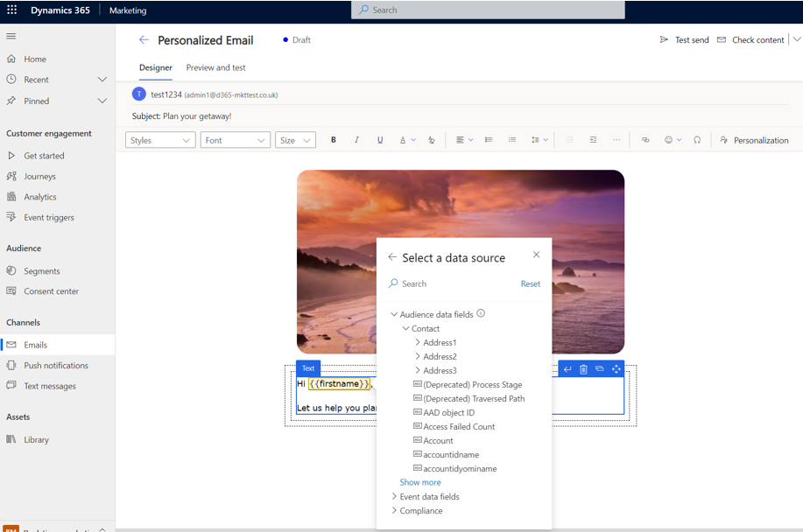This screenshot has height=532, width=803.
Task: Open the emoji picker
Action: tap(673, 140)
